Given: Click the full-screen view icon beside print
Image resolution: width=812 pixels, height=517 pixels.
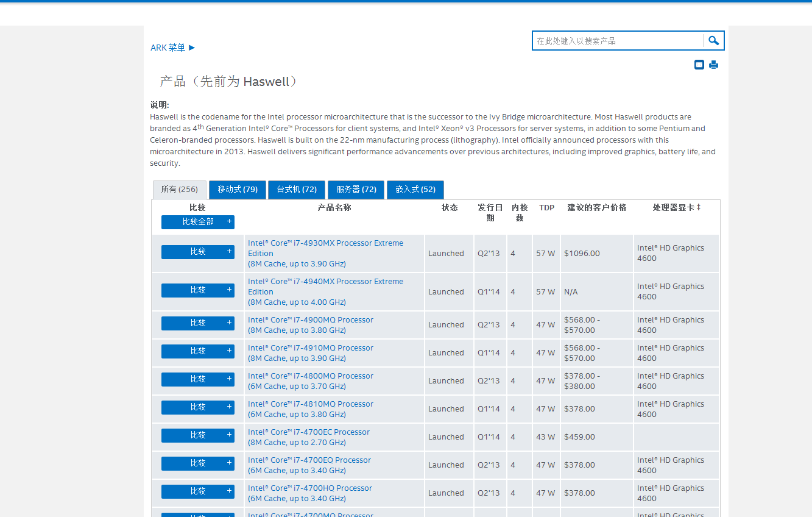Looking at the screenshot, I should [699, 65].
